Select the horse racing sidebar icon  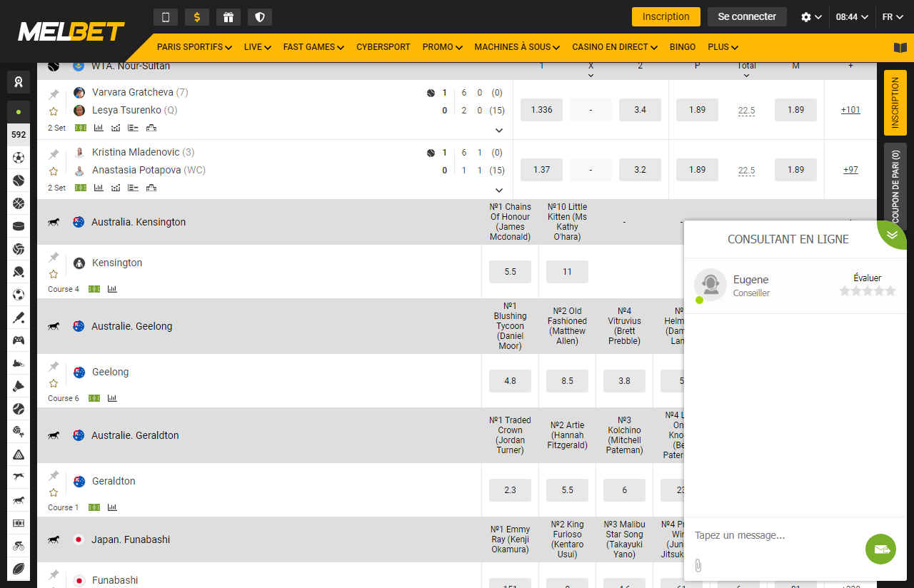(19, 500)
